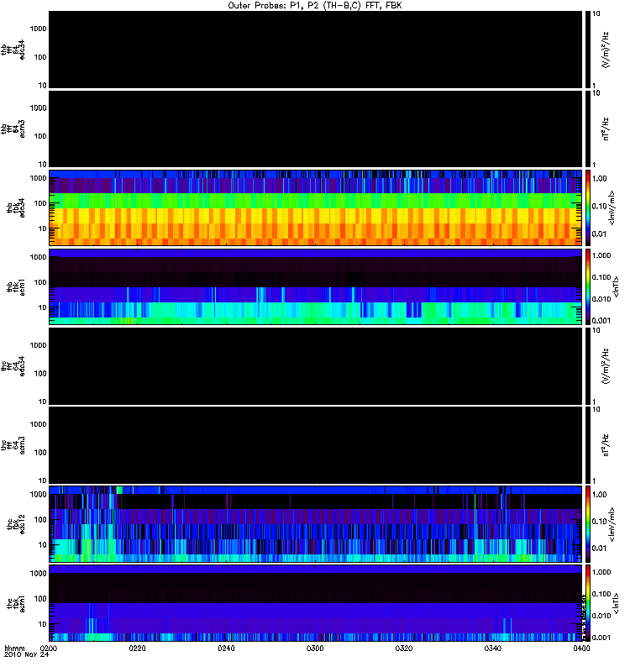Click the 0.10 color scale value on thb fbk edc34
The height and width of the screenshot is (672, 630).
point(600,206)
